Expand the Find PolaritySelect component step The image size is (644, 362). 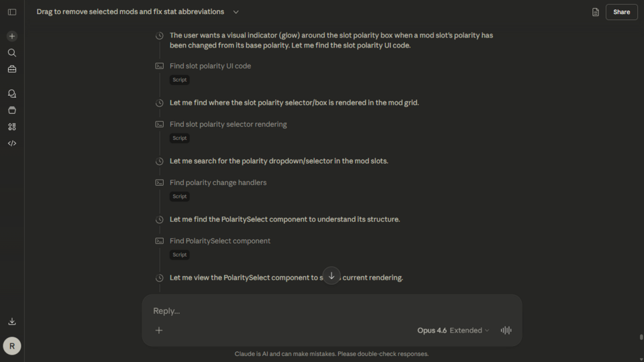[220, 241]
